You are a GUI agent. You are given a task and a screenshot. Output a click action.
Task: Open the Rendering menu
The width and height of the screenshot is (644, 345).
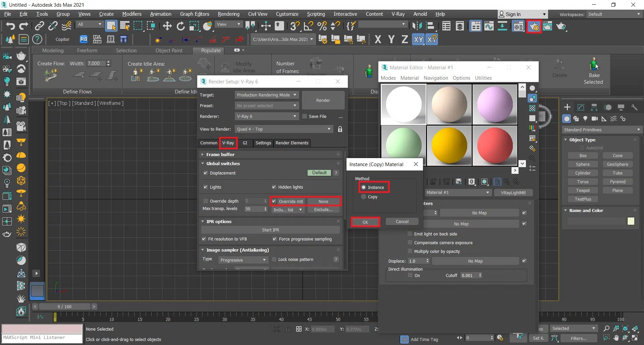[228, 14]
